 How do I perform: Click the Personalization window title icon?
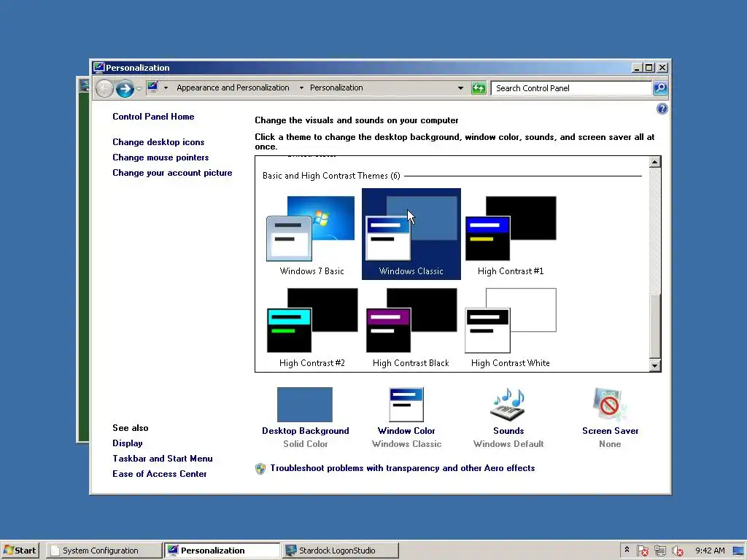point(98,68)
